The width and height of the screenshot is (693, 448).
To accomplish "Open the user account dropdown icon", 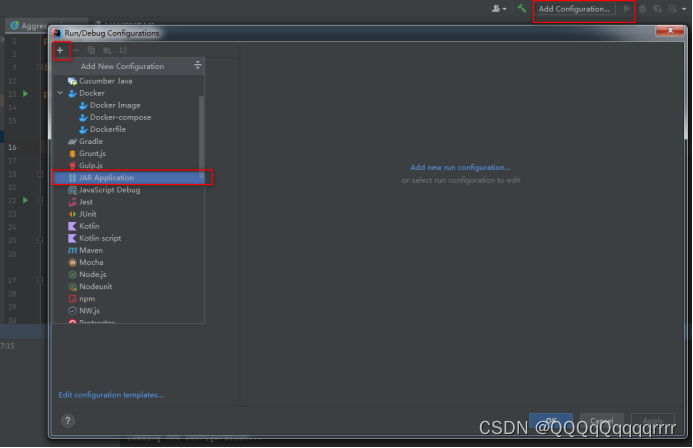I will coord(499,8).
